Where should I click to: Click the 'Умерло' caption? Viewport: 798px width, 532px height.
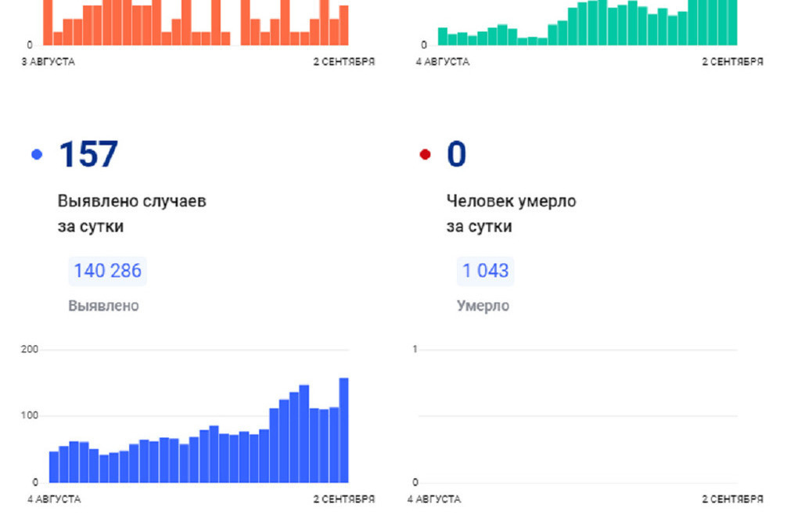[483, 305]
